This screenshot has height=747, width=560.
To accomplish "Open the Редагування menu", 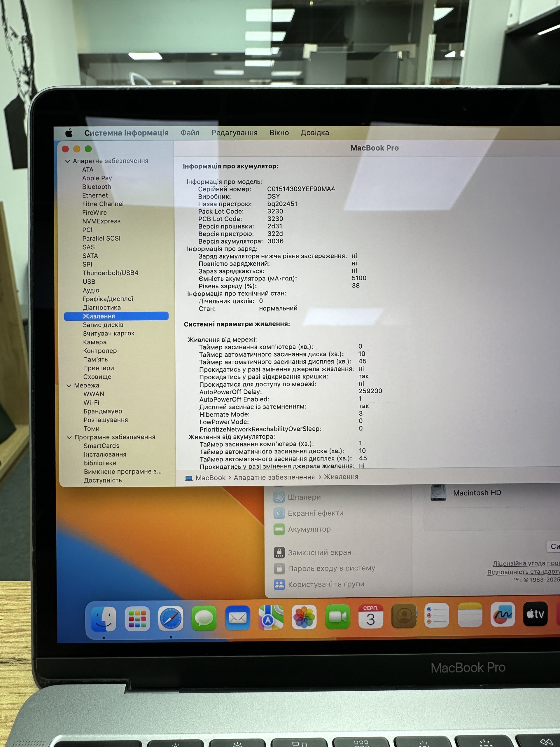I will (234, 133).
